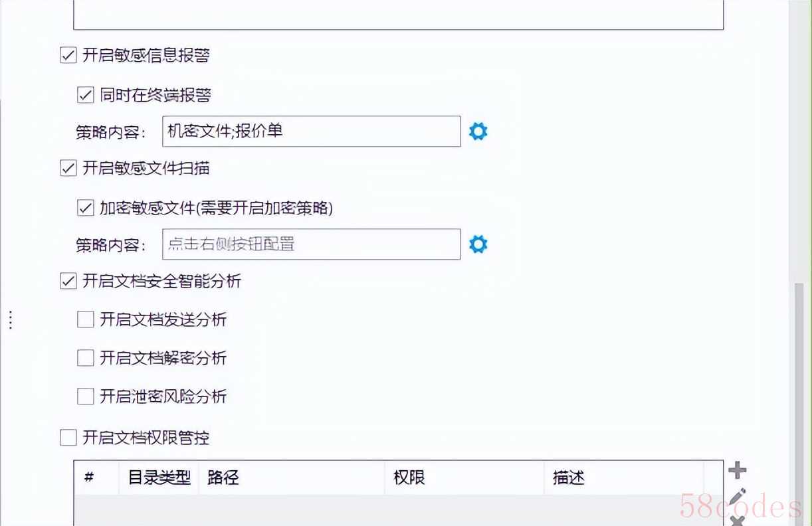Uncheck 加密敏感文件 checkbox
The width and height of the screenshot is (812, 526).
click(86, 209)
